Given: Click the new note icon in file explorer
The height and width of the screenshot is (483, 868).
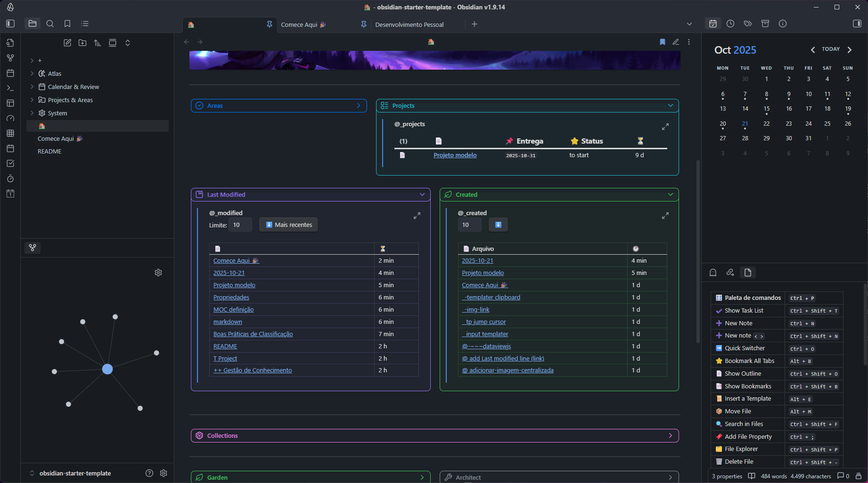Looking at the screenshot, I should tap(67, 43).
